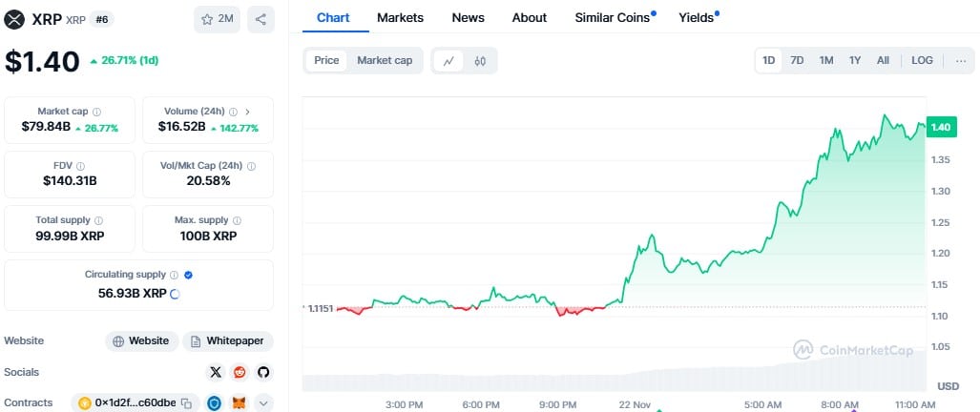Viewport: 980px width, 412px height.
Task: Select the Market cap chart toggle
Action: tap(385, 60)
